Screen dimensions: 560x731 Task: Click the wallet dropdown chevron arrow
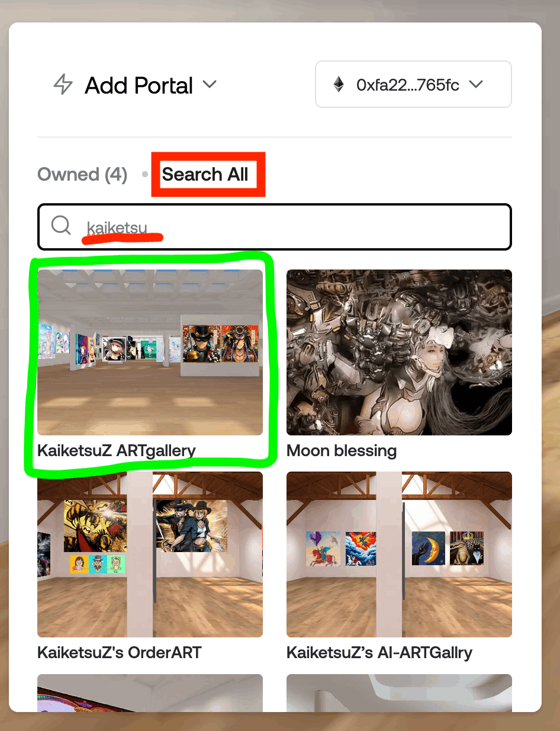coord(476,85)
